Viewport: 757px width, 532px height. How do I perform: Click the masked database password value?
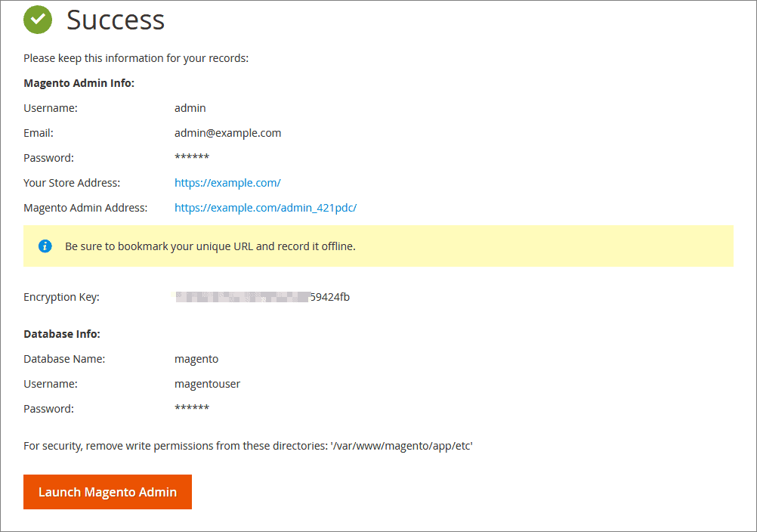coord(192,408)
